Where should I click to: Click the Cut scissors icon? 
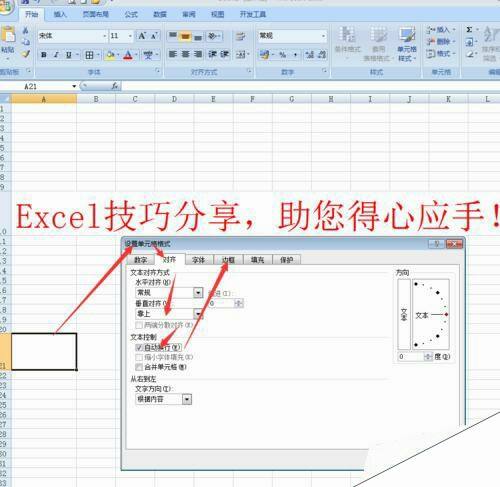25,31
